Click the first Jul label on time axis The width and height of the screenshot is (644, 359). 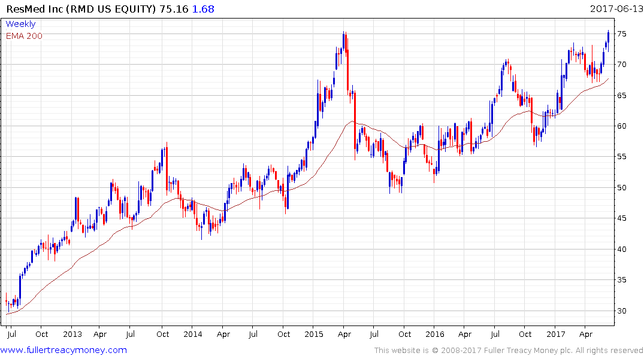[x=11, y=334]
